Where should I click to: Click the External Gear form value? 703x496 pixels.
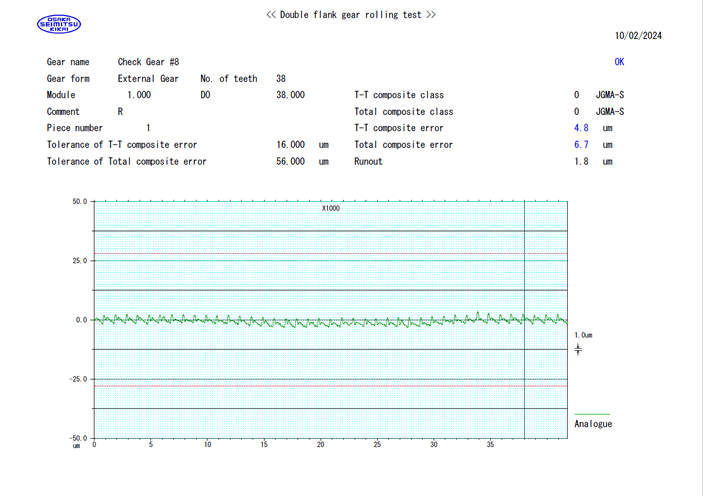pos(148,79)
